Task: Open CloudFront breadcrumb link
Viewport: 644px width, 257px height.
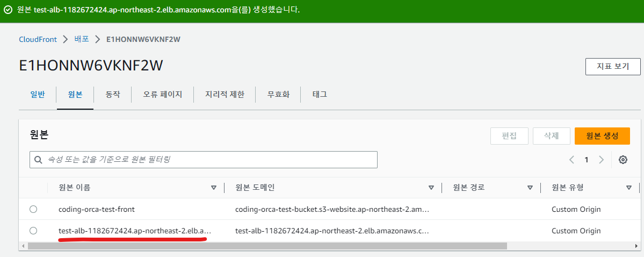Action: pos(38,39)
